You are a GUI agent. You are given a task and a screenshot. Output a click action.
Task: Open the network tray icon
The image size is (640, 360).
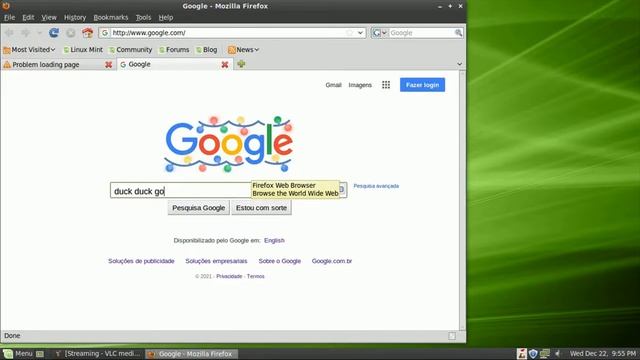pos(544,353)
